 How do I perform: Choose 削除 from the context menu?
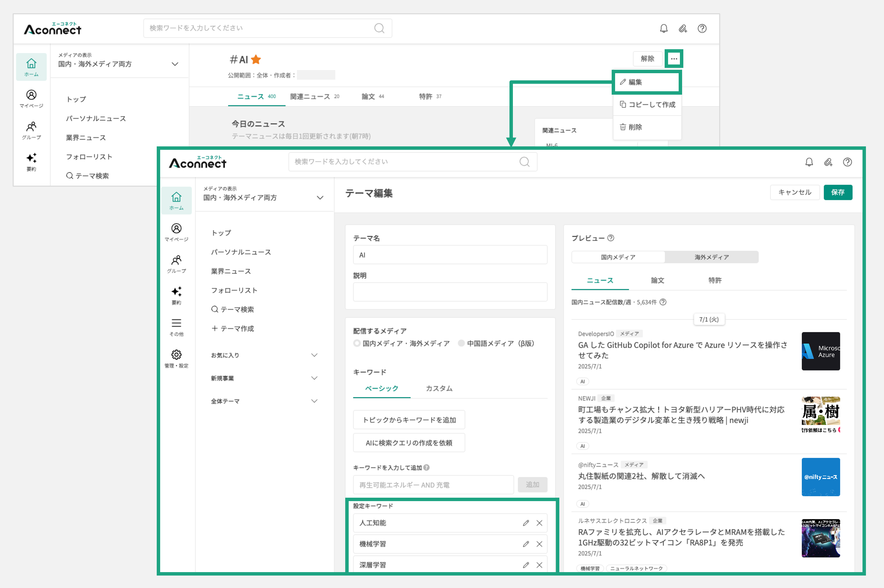click(647, 127)
